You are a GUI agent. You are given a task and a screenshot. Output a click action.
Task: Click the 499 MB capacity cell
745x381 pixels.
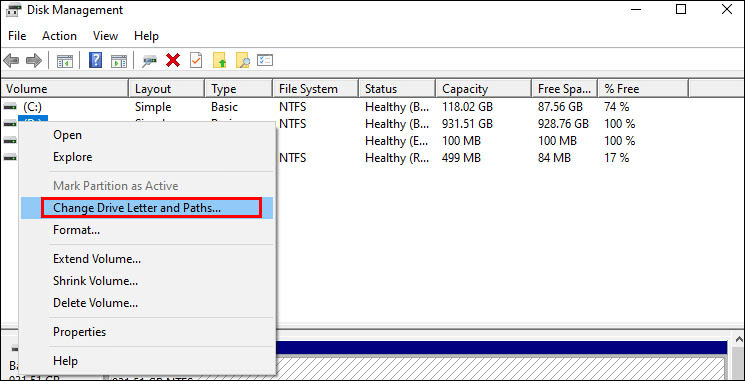pyautogui.click(x=461, y=158)
